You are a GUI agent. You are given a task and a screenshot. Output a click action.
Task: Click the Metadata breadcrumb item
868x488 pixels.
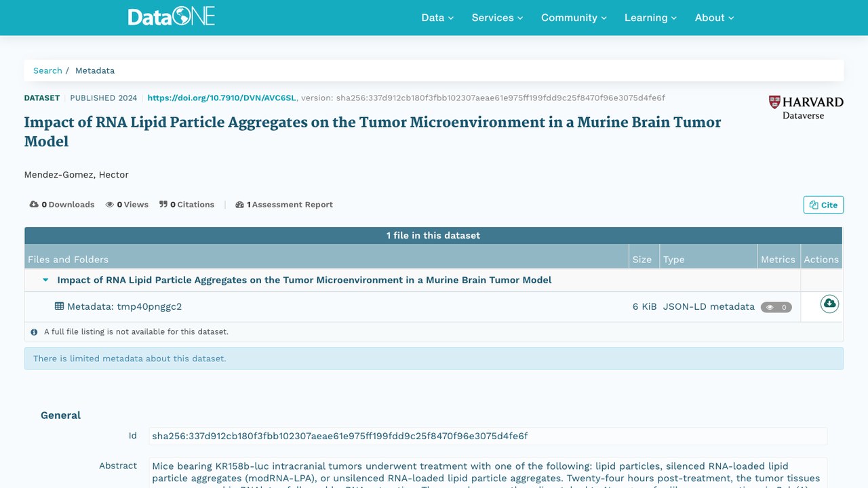(x=95, y=70)
